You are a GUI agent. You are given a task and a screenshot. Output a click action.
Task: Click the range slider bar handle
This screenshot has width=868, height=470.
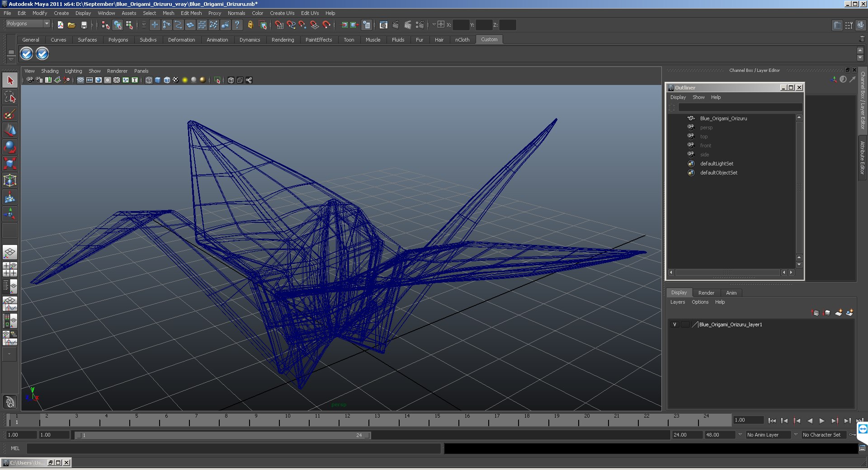pos(223,435)
